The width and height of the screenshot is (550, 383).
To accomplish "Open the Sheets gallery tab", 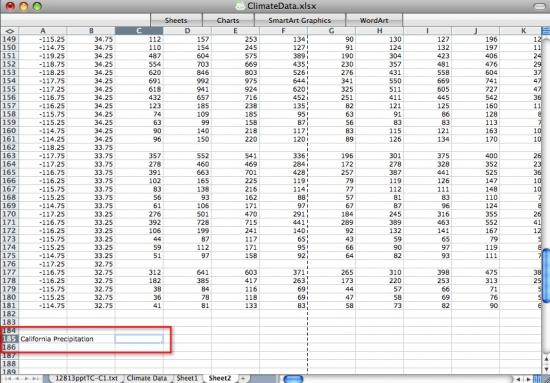I will (x=176, y=20).
